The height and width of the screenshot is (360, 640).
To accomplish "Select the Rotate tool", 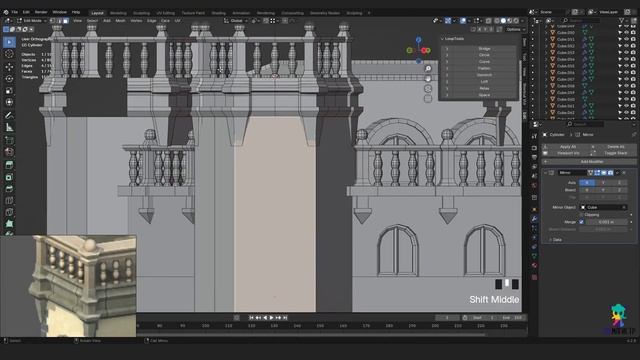I will click(x=9, y=78).
